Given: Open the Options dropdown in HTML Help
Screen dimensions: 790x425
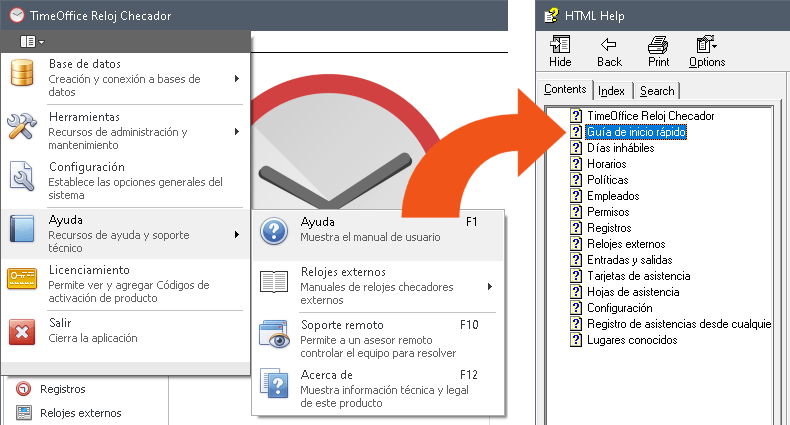Looking at the screenshot, I should 707,51.
